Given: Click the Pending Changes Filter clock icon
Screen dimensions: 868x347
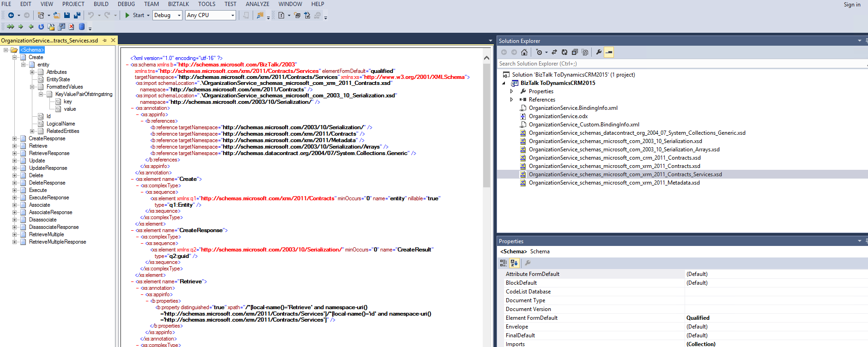Looking at the screenshot, I should [x=539, y=52].
